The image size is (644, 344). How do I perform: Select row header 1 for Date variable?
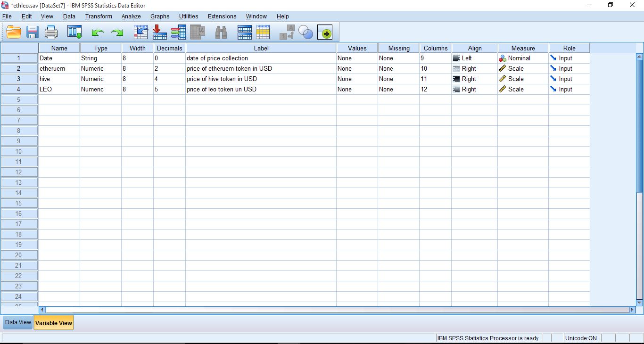coord(19,58)
